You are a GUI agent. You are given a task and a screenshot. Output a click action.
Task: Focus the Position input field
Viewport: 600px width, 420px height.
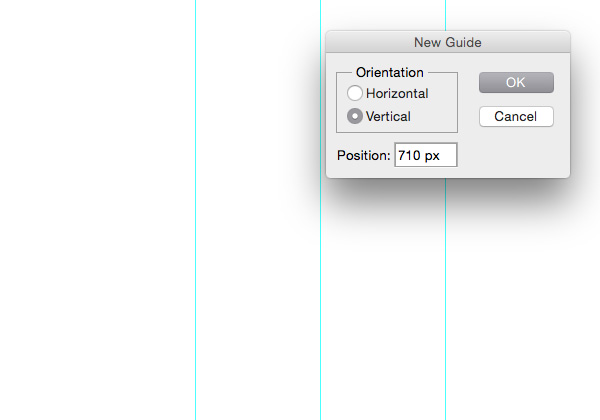[426, 155]
